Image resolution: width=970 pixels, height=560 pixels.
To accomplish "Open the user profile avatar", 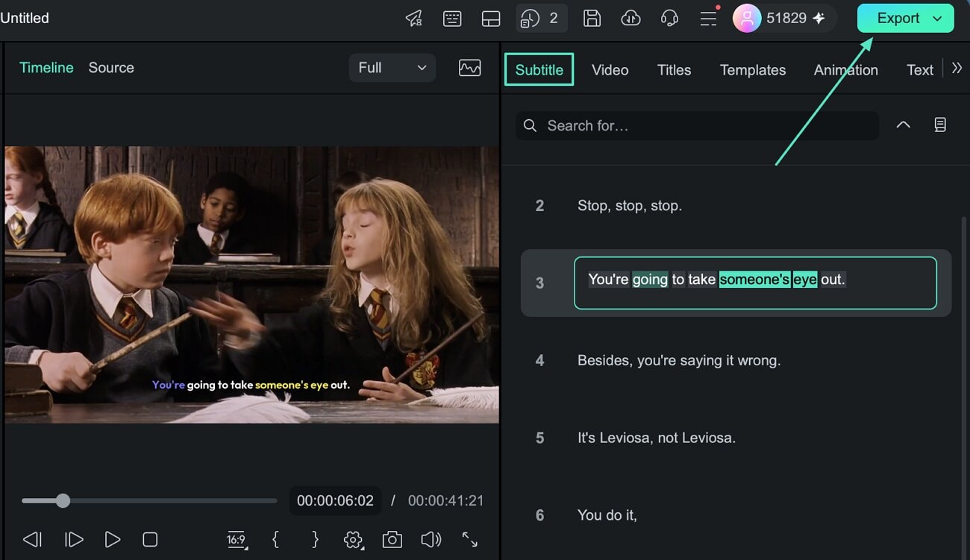I will pyautogui.click(x=747, y=19).
